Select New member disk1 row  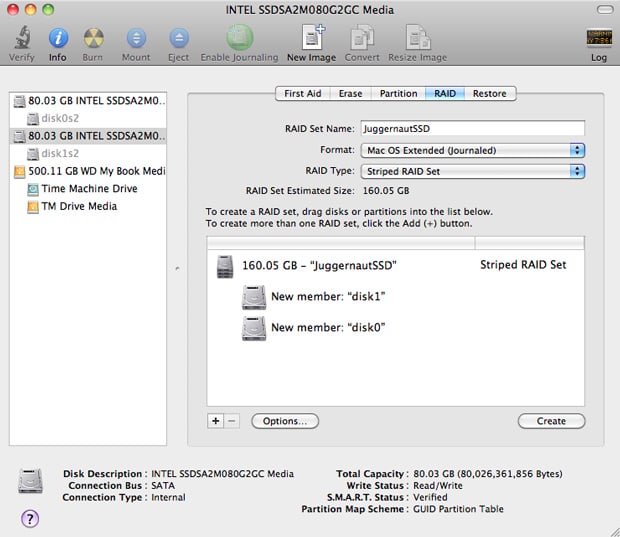pyautogui.click(x=395, y=297)
